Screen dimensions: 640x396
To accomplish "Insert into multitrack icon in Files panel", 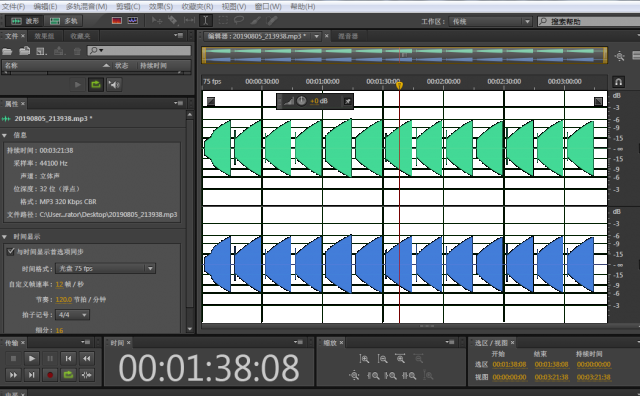I will [59, 51].
